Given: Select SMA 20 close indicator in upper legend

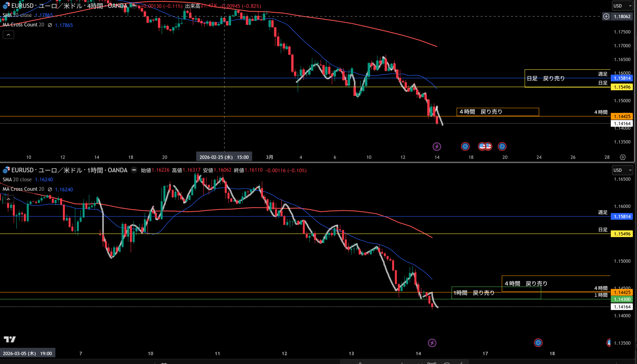Looking at the screenshot, I should tap(17, 15).
